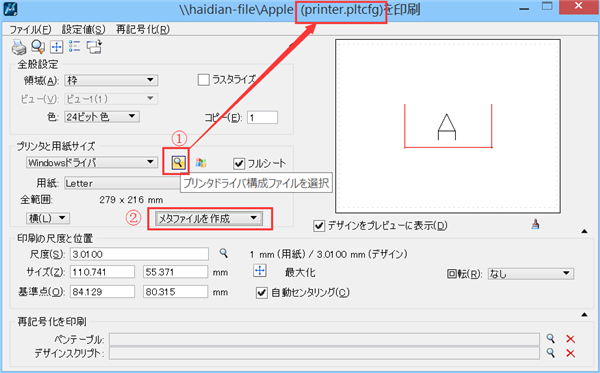
Task: Open the 回転 dropdown set to なし
Action: click(531, 274)
